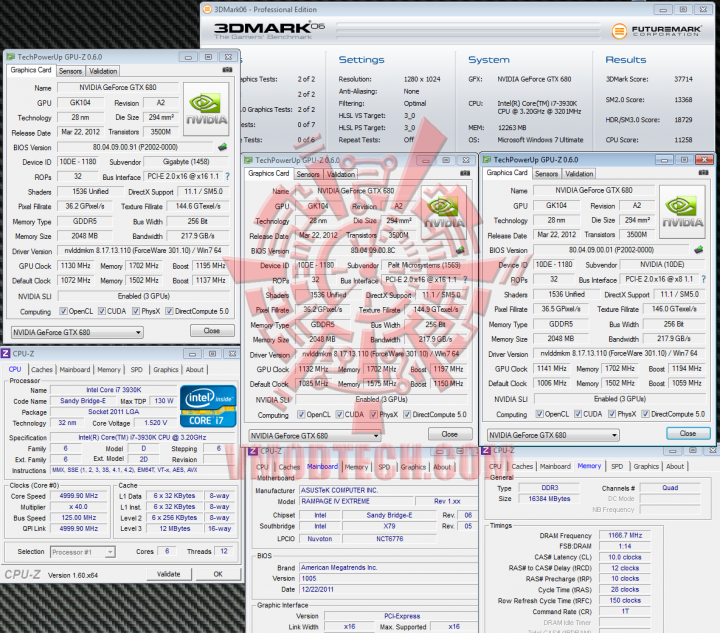Click Close button in middle GPU-Z
Screen dimensions: 720x633
click(x=450, y=434)
